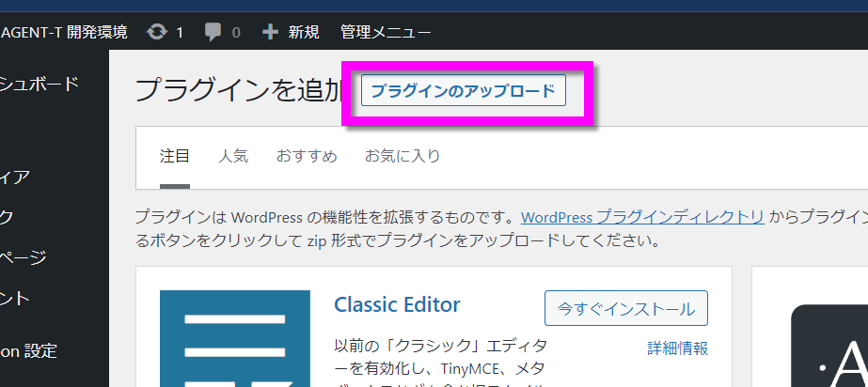Click the plus icon beside 新規
868x387 pixels.
[271, 32]
